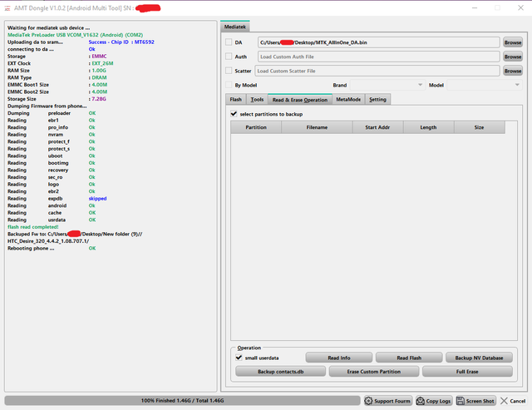532x410 pixels.
Task: Open the MetaMode tab
Action: tap(348, 99)
